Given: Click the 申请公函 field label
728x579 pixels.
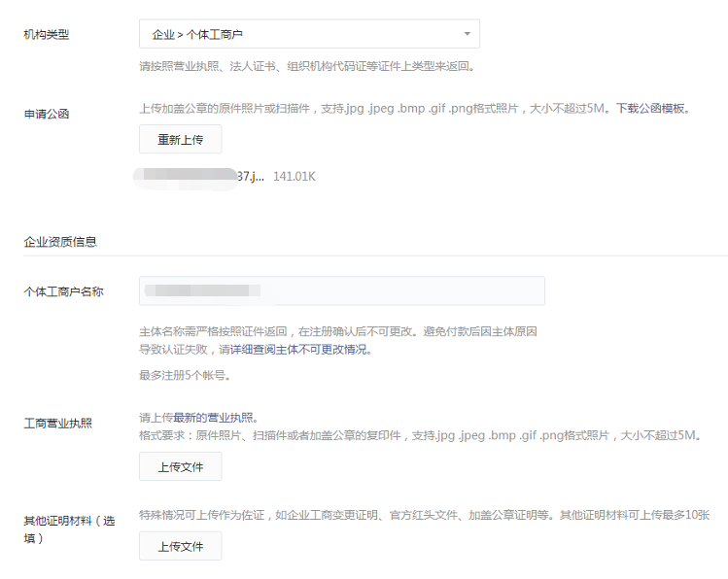Looking at the screenshot, I should tap(47, 114).
